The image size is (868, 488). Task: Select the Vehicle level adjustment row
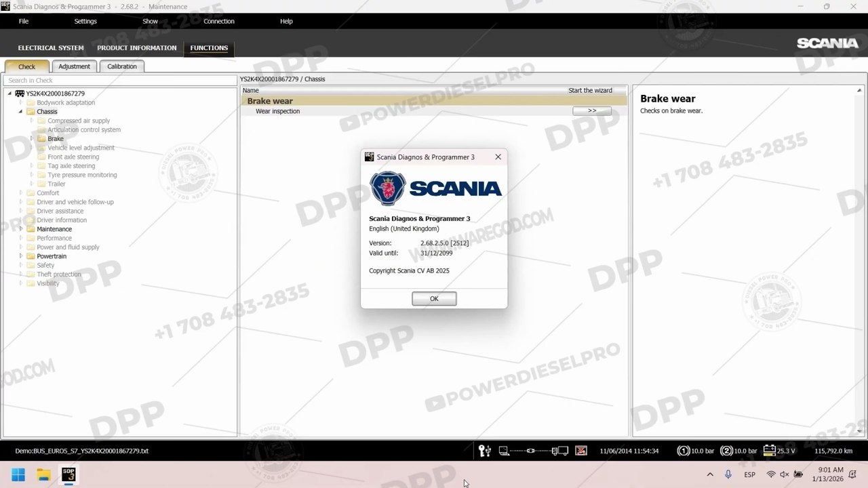tap(81, 148)
